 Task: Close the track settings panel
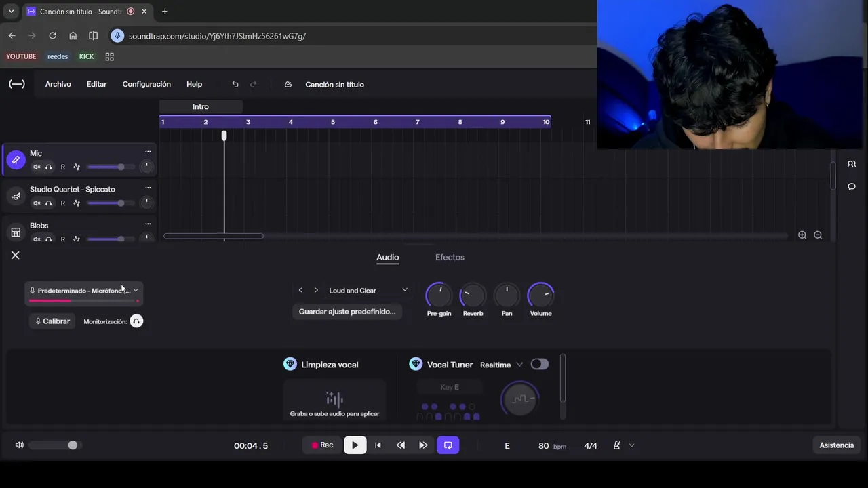click(x=16, y=255)
